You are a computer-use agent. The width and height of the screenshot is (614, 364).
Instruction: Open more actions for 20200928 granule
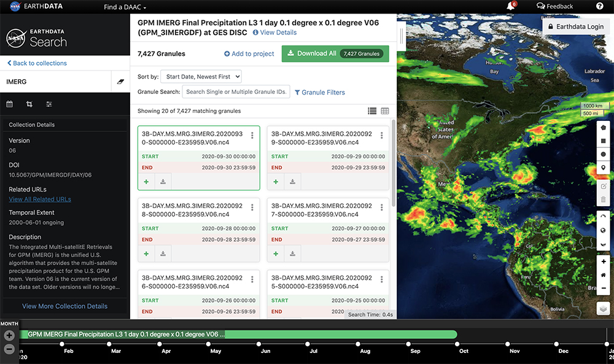pyautogui.click(x=252, y=207)
